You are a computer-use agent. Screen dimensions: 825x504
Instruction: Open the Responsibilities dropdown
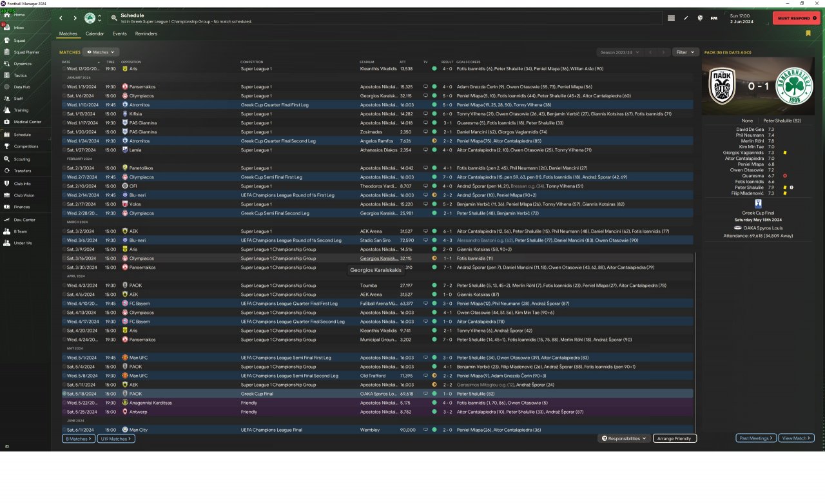click(624, 438)
